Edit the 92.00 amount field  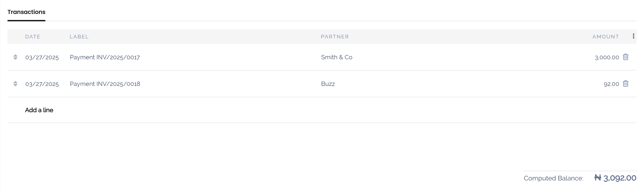(x=611, y=84)
